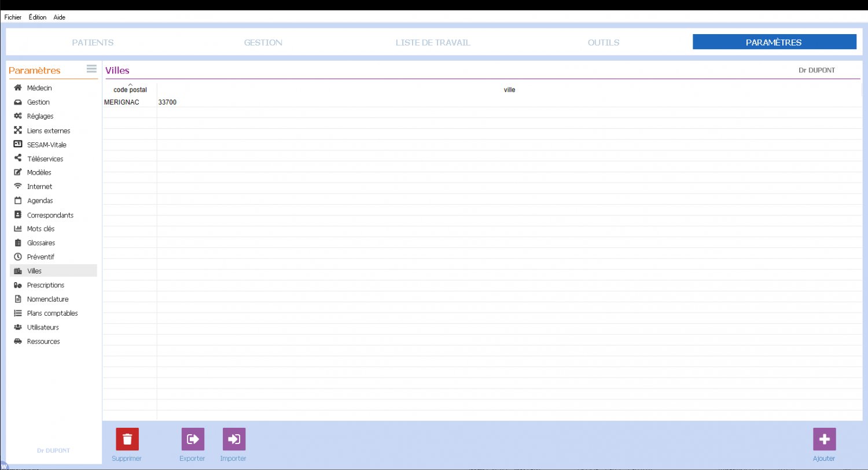Click the red Supprimer trash icon
868x470 pixels.
(127, 439)
